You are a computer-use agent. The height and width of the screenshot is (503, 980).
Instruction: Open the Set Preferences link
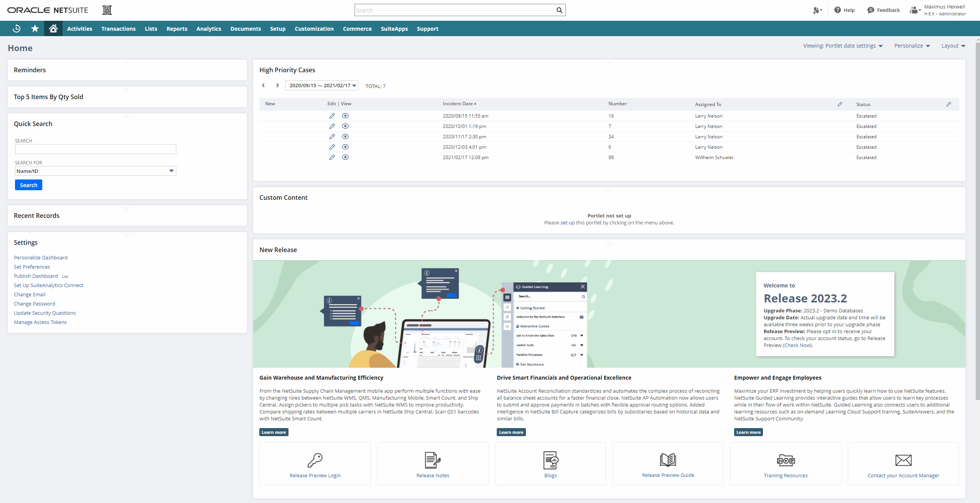pos(32,267)
